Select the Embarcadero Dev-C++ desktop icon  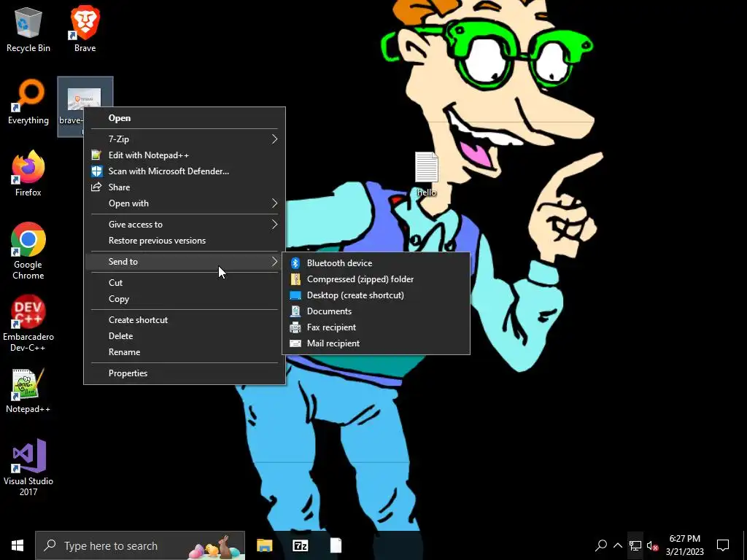pos(28,324)
